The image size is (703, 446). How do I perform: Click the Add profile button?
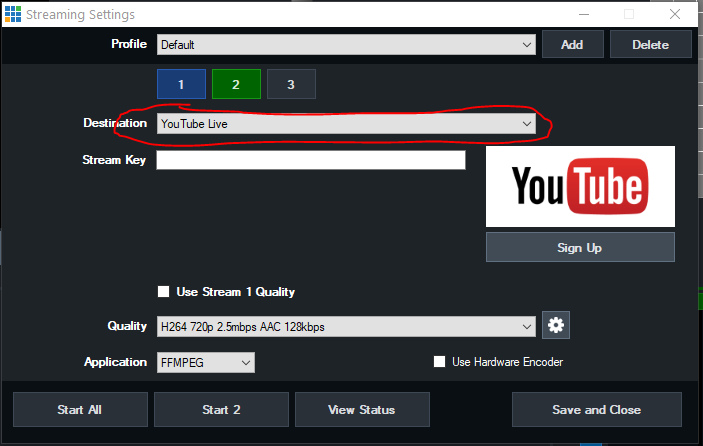pyautogui.click(x=572, y=45)
